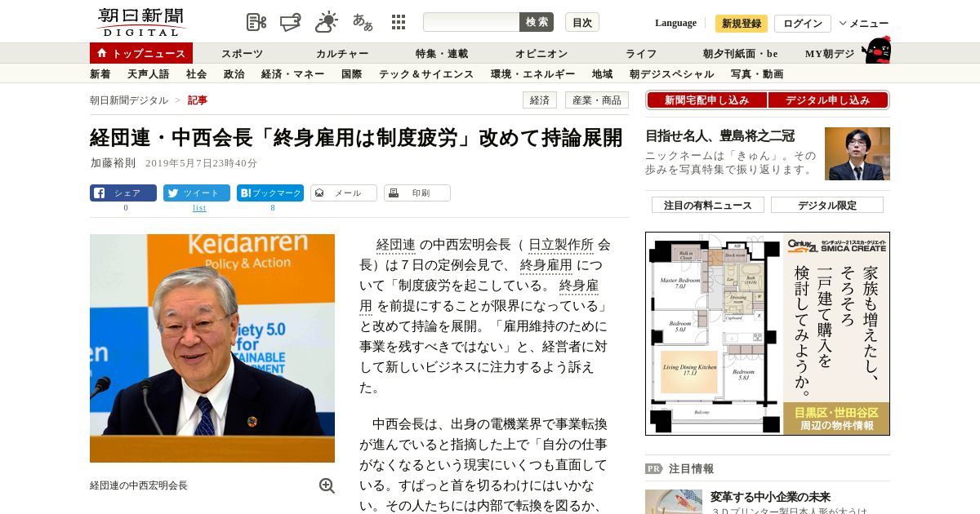Click the magnifier to enlarge the photo

coord(327,485)
